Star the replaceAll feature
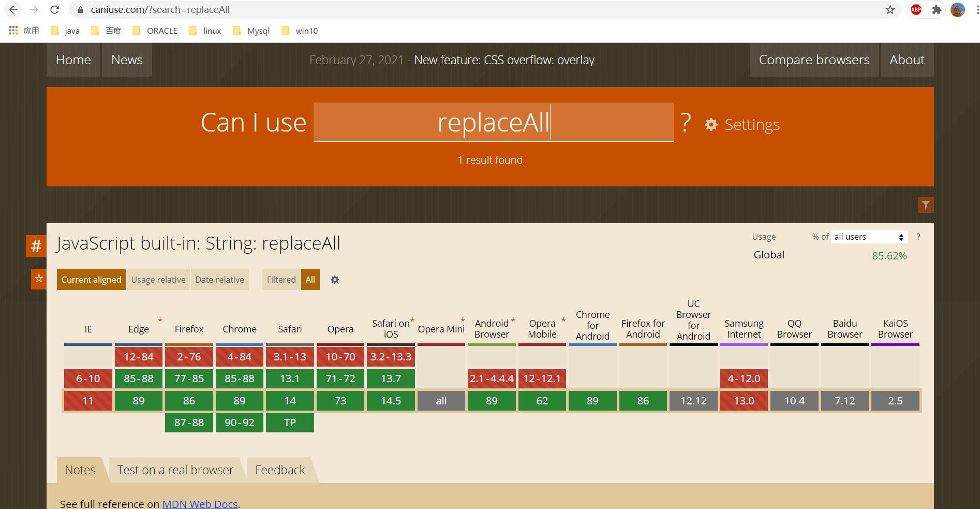Image resolution: width=980 pixels, height=509 pixels. point(39,279)
